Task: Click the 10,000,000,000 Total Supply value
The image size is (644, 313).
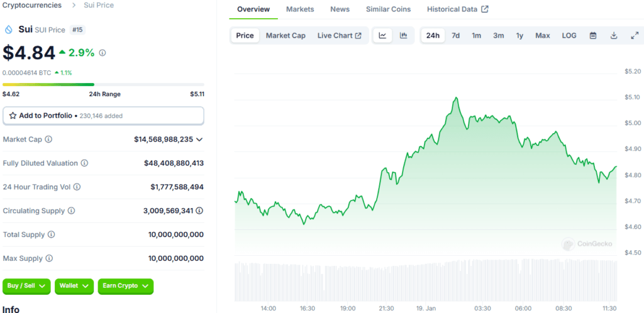Action: pyautogui.click(x=176, y=234)
